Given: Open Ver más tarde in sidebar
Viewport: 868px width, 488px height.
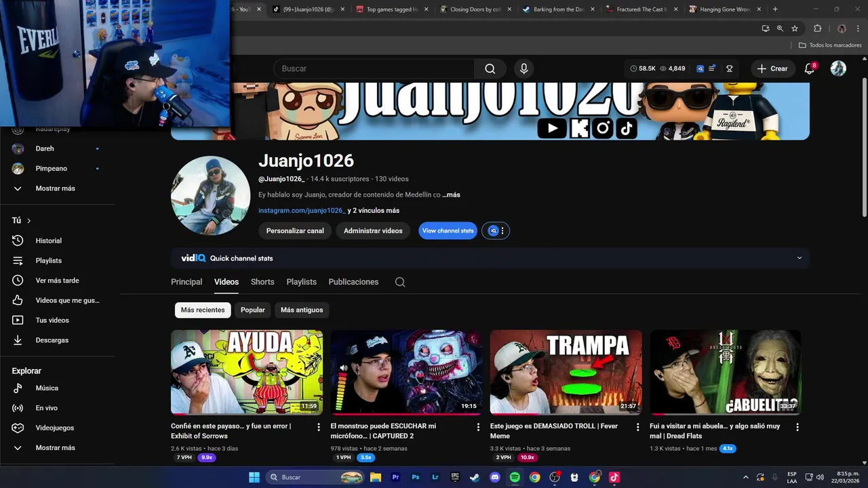Looking at the screenshot, I should [x=58, y=281].
